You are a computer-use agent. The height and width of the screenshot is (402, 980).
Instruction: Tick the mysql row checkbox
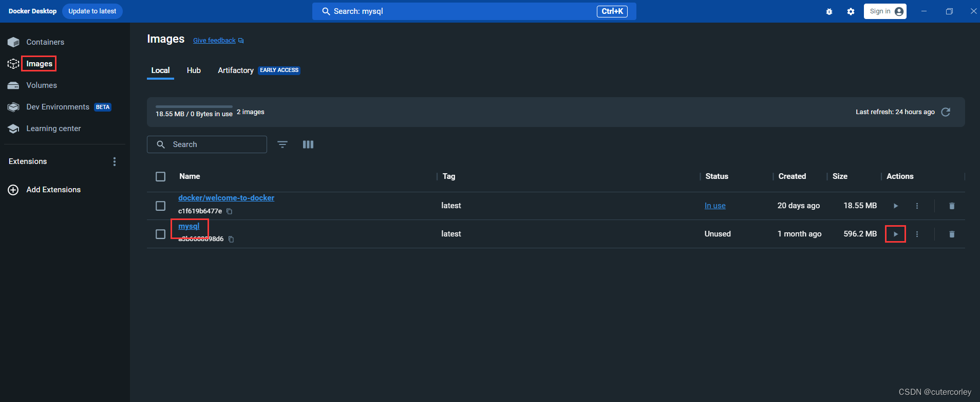pos(160,234)
